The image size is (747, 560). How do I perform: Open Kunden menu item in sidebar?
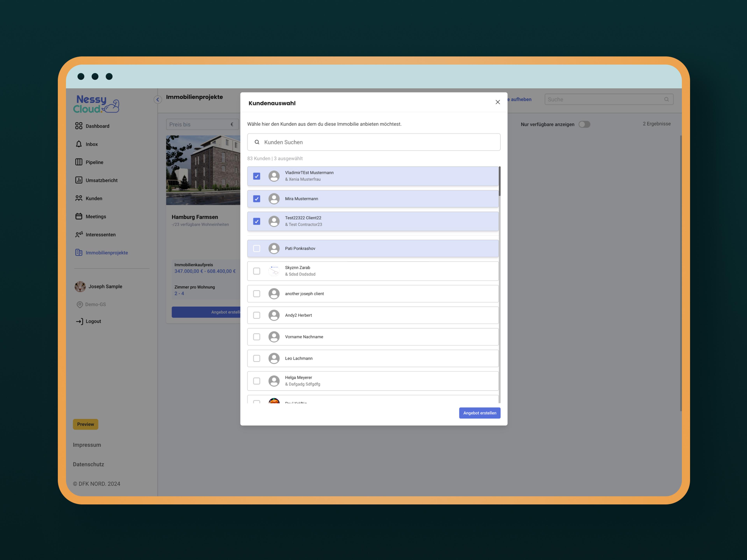tap(94, 199)
